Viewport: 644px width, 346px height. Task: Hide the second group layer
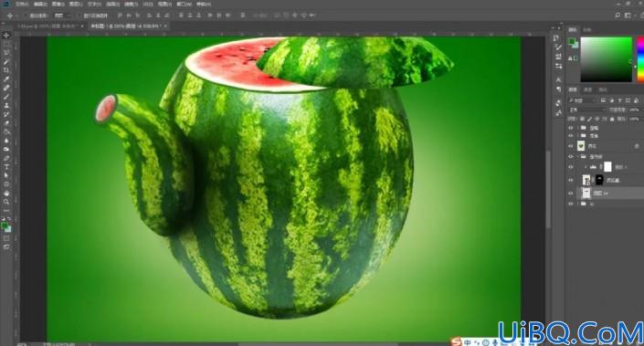click(x=571, y=136)
